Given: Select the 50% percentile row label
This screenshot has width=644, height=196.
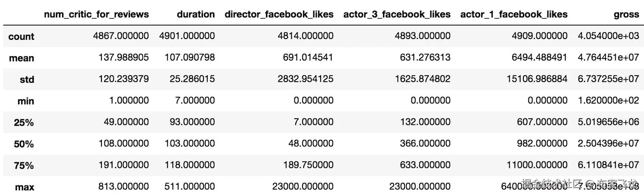Looking at the screenshot, I should pos(24,144).
